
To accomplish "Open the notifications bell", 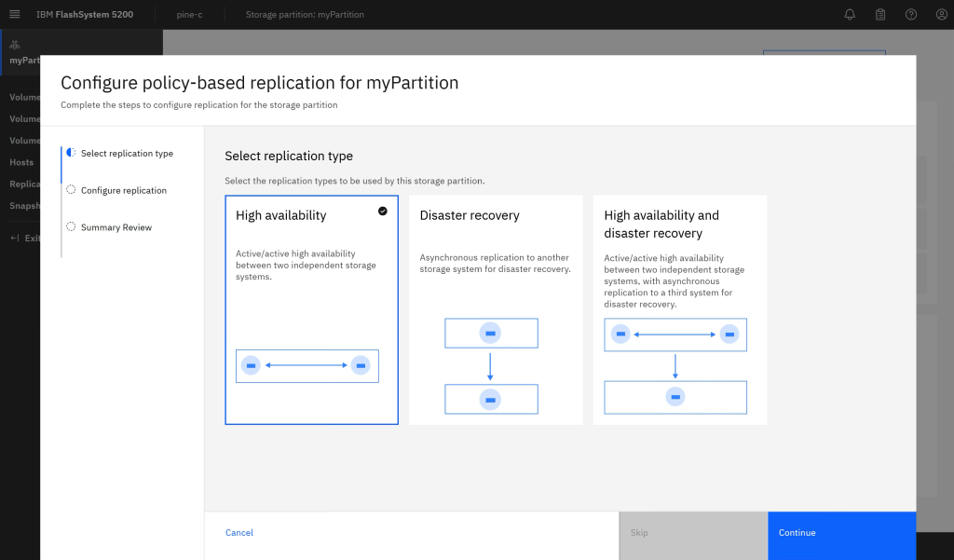I will (850, 14).
